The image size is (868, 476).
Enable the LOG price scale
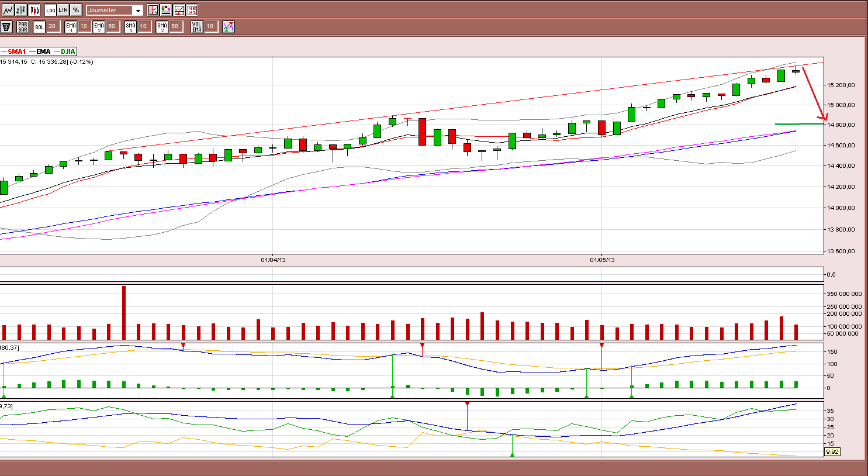point(50,10)
